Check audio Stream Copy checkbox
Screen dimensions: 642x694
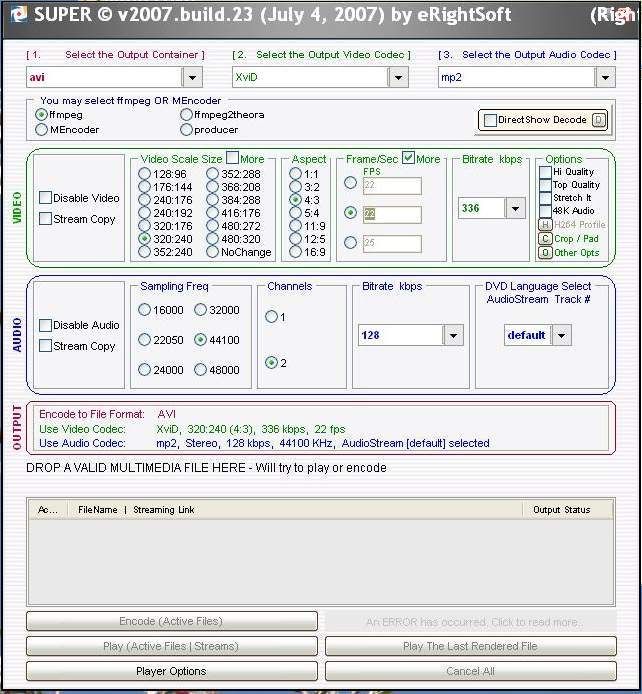[x=45, y=346]
